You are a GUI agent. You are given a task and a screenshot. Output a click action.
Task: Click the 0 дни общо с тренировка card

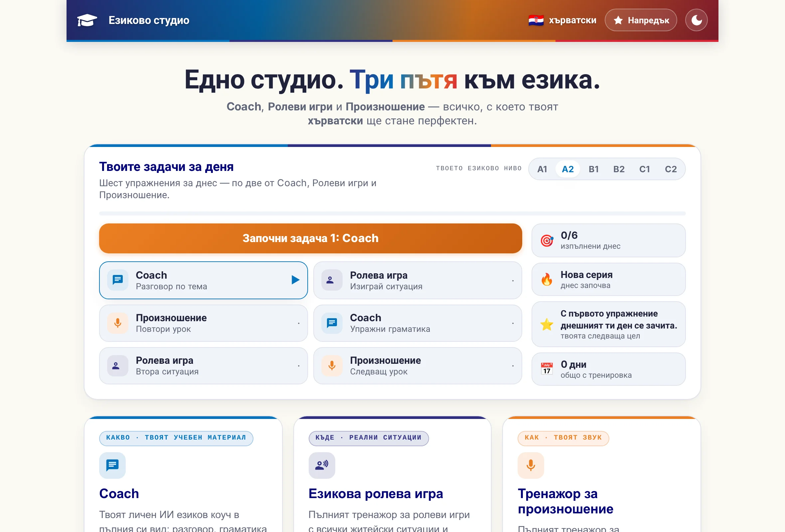click(608, 369)
